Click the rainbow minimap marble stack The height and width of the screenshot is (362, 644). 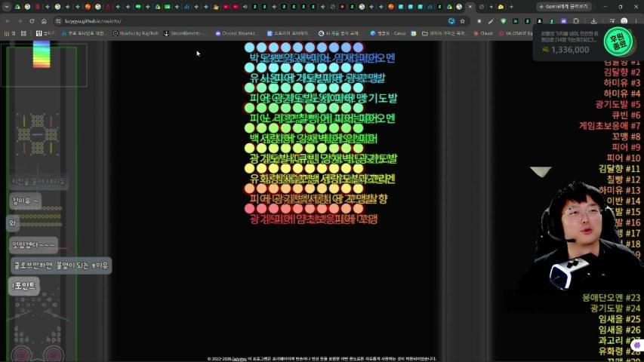click(x=42, y=54)
